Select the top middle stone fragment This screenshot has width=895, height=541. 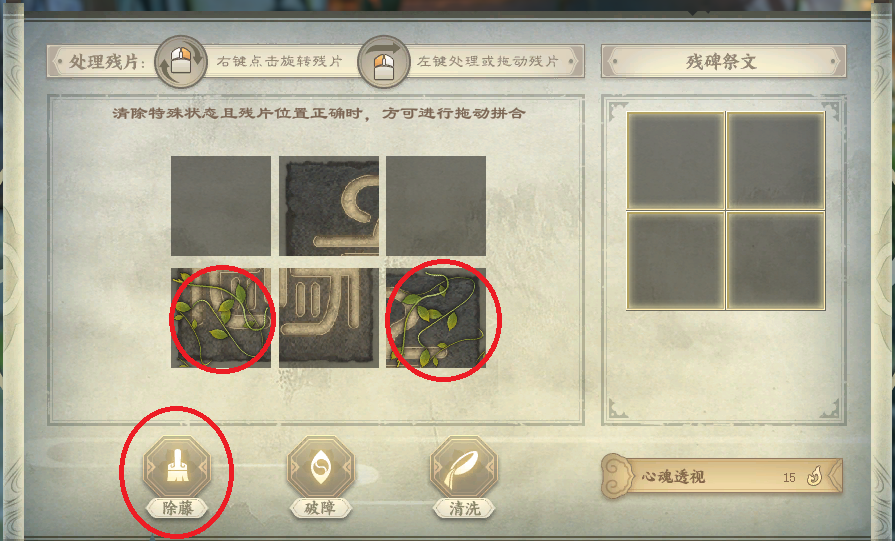click(329, 206)
